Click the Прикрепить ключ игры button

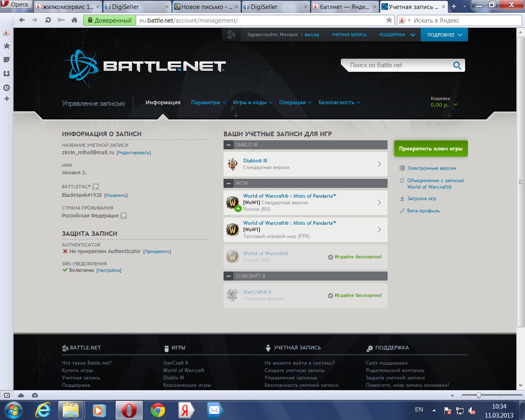click(431, 148)
